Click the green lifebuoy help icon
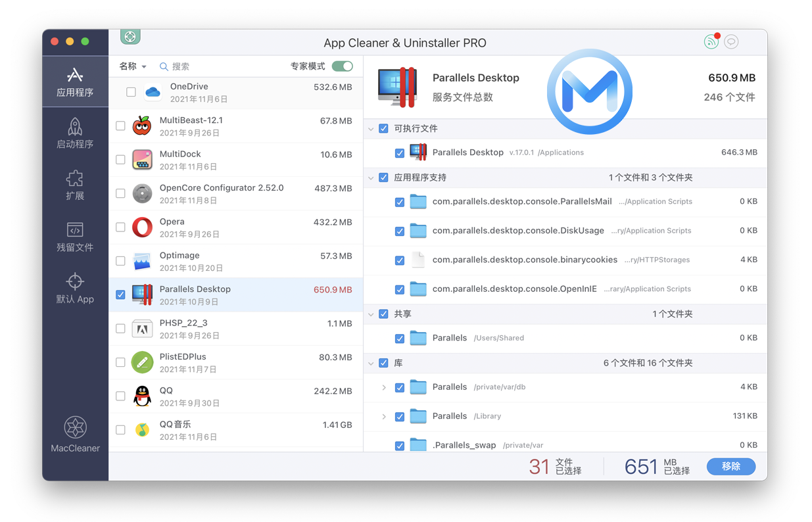812x522 pixels. 130,37
